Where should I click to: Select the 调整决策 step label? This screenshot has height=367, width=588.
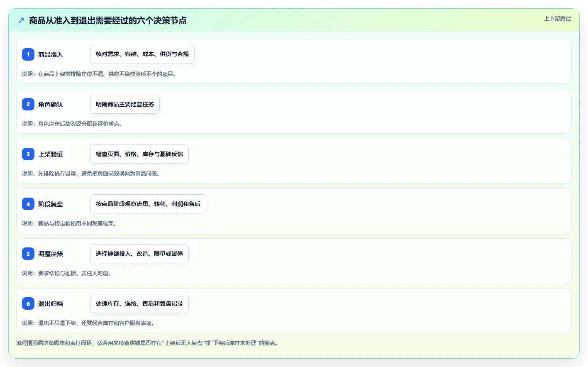tap(51, 254)
